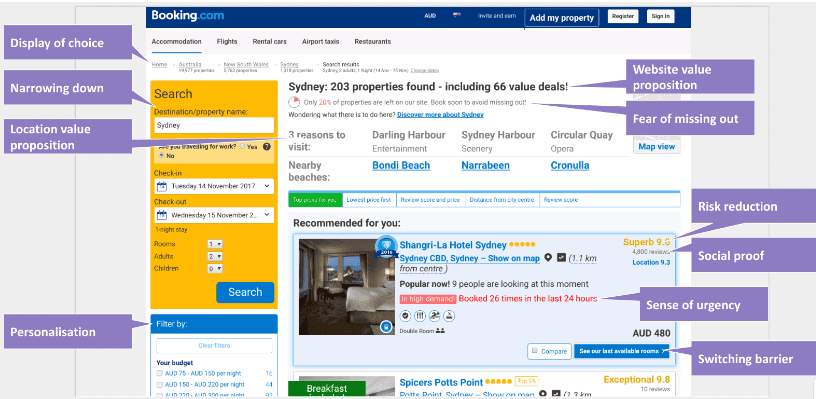Click the first facility icon under In high demand
The width and height of the screenshot is (816, 399).
tap(405, 315)
